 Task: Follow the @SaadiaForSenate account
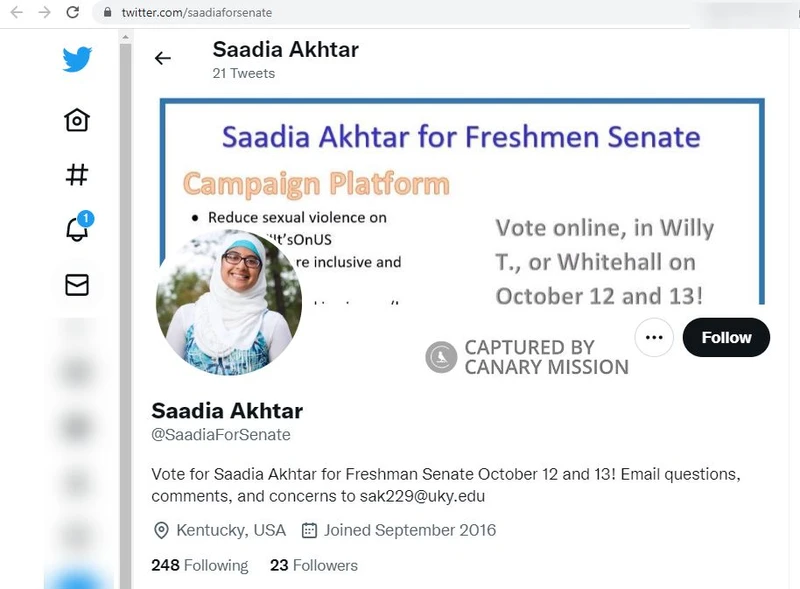point(726,338)
